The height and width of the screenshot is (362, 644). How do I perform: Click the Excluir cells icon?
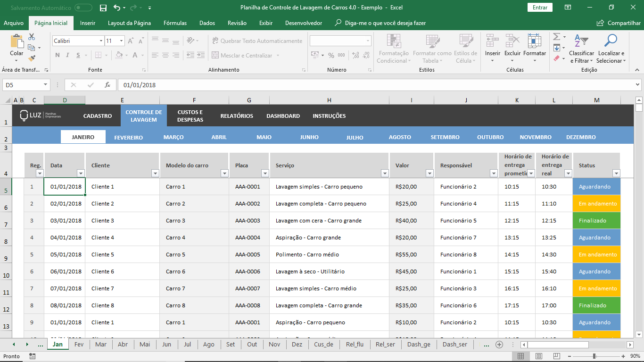click(512, 41)
